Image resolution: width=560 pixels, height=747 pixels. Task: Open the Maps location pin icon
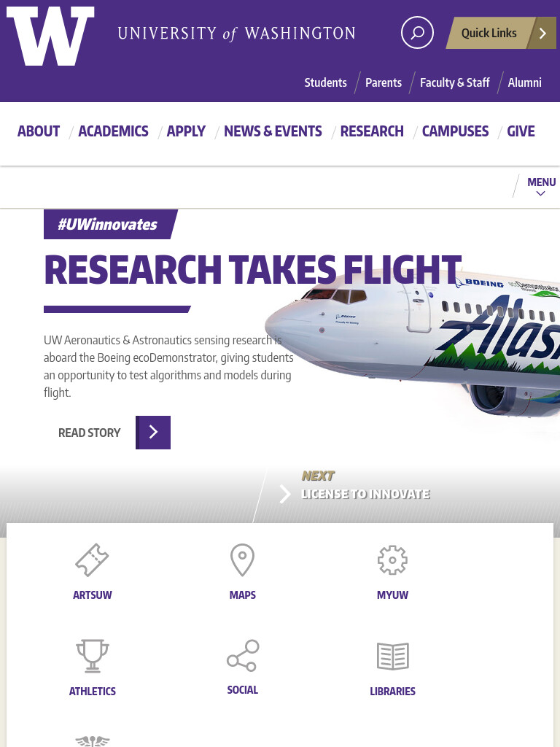242,560
